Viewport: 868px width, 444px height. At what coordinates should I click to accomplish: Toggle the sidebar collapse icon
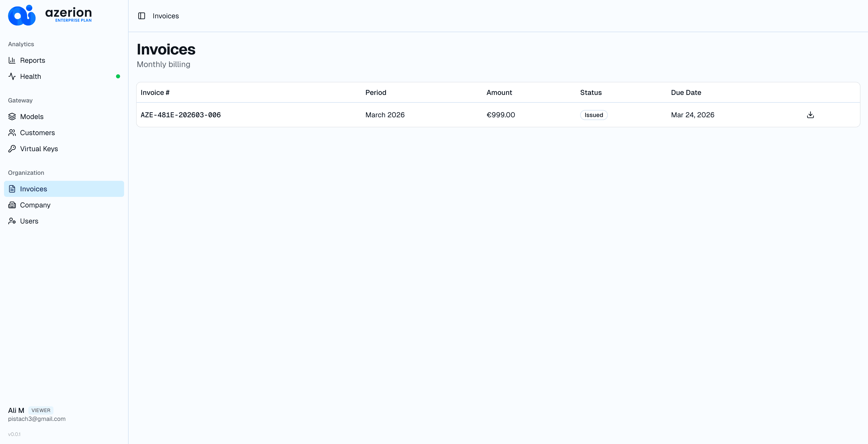point(142,16)
